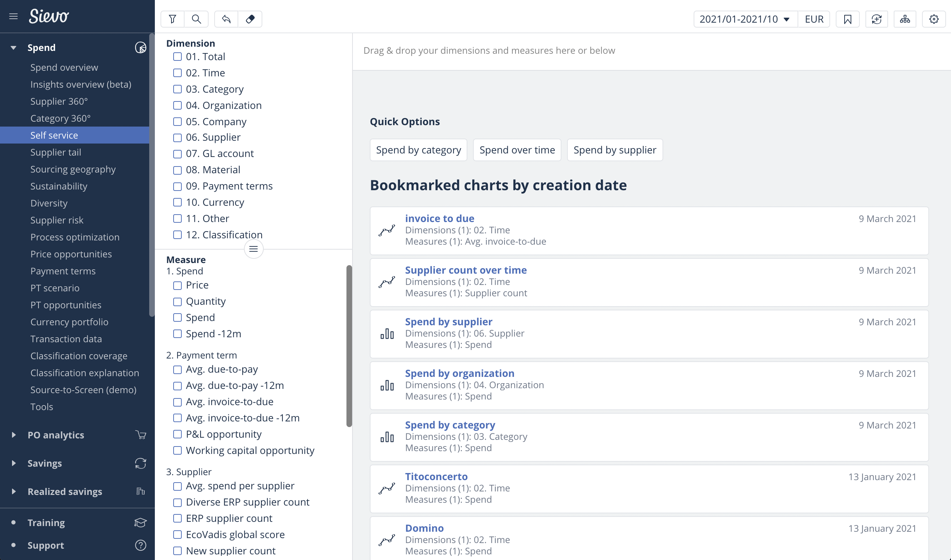Screen dimensions: 951x560
Task: Click the measure list scrollbar
Action: click(x=349, y=345)
